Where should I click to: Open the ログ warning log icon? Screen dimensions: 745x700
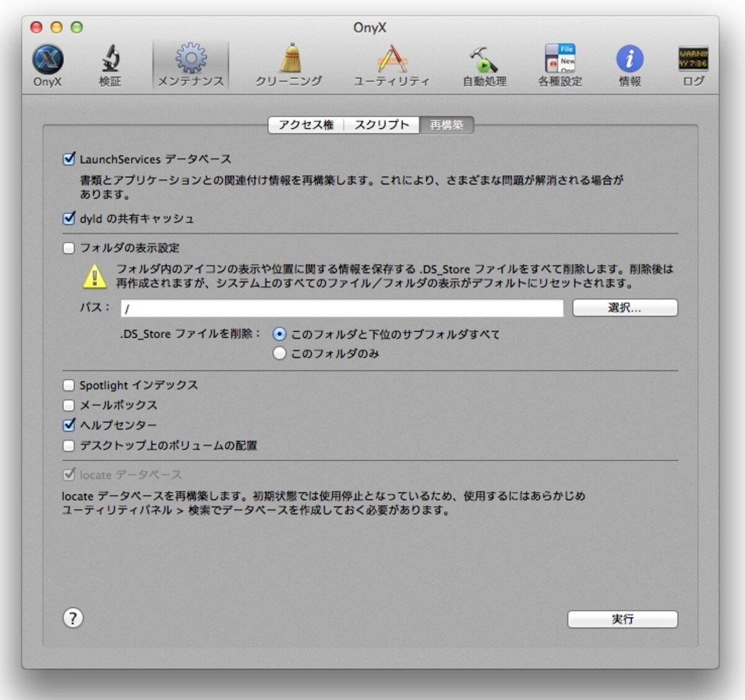pyautogui.click(x=693, y=65)
